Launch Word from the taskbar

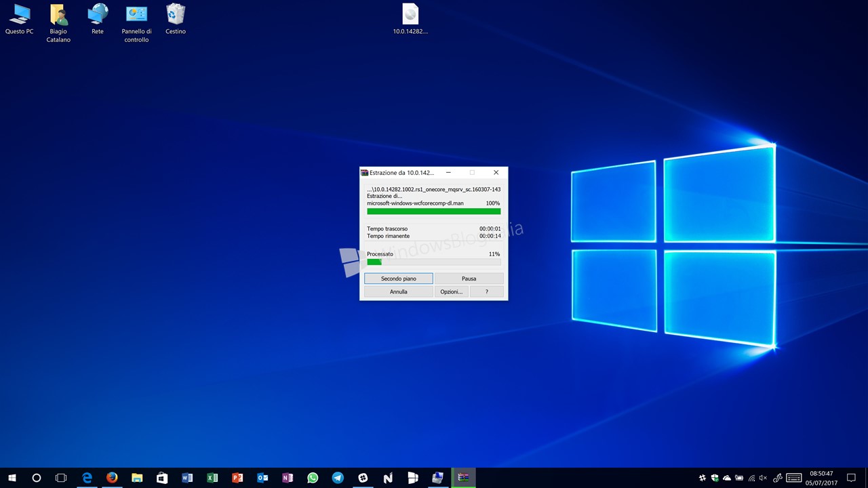(x=187, y=478)
